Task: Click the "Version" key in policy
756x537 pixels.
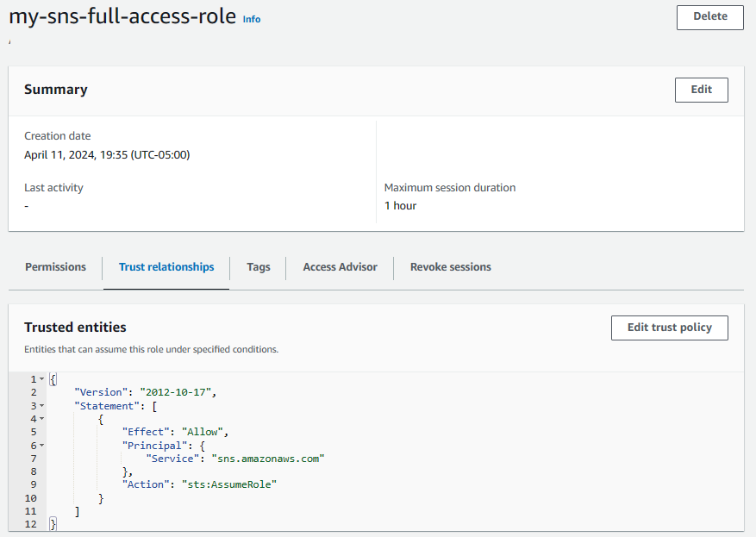Action: [x=101, y=392]
